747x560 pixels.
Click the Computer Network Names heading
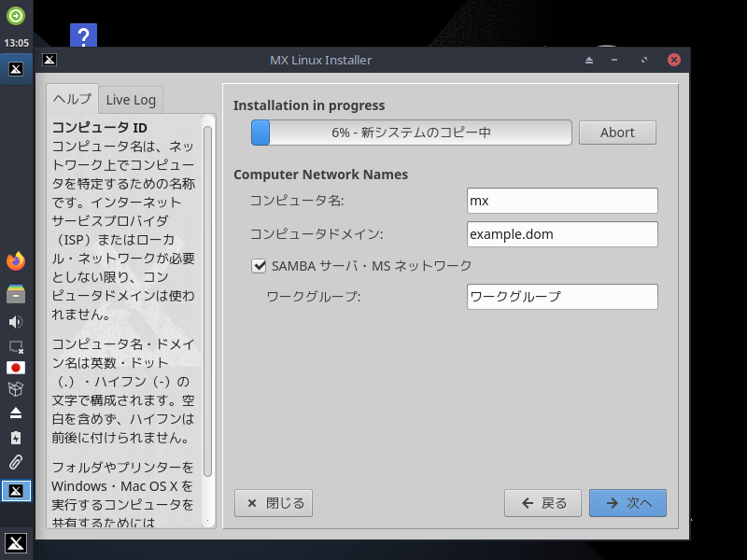pyautogui.click(x=320, y=175)
